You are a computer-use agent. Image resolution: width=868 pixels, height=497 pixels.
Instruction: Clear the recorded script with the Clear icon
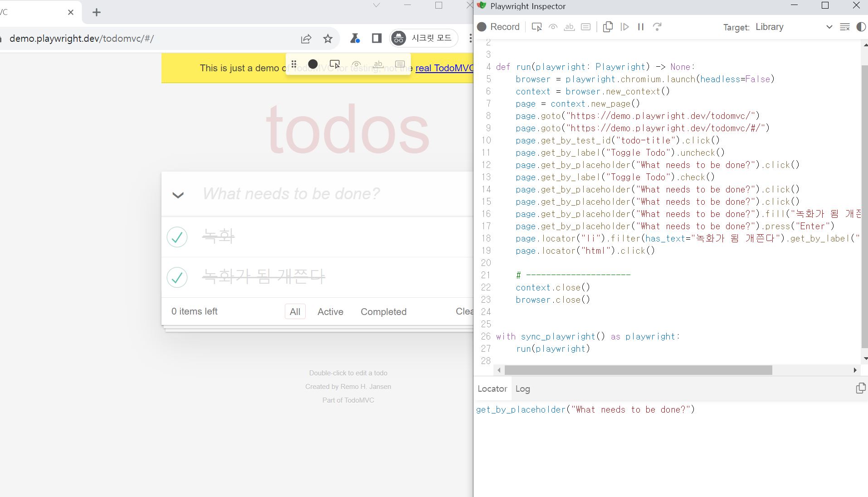pyautogui.click(x=844, y=27)
